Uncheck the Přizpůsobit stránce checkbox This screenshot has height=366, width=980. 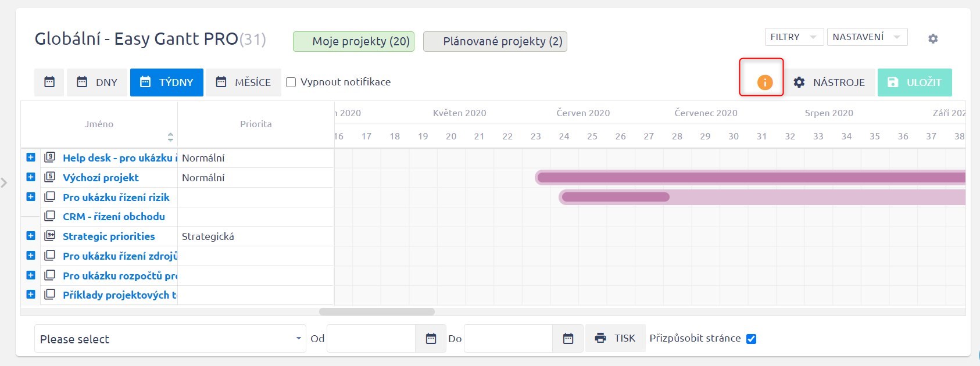751,339
